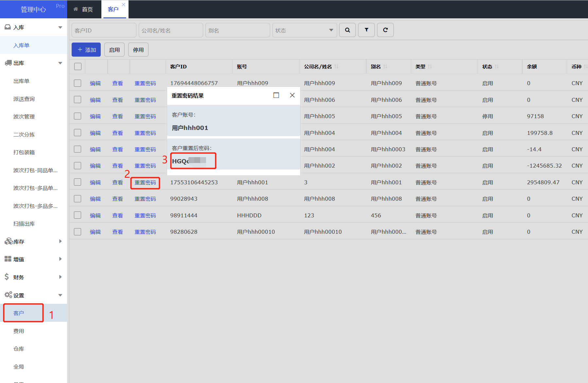Sort by 公司名/姓名 column sort icon
This screenshot has height=383, width=588.
point(337,66)
